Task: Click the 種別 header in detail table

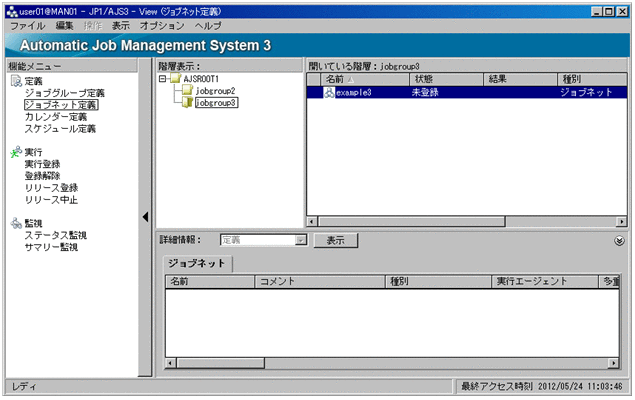Action: 438,282
